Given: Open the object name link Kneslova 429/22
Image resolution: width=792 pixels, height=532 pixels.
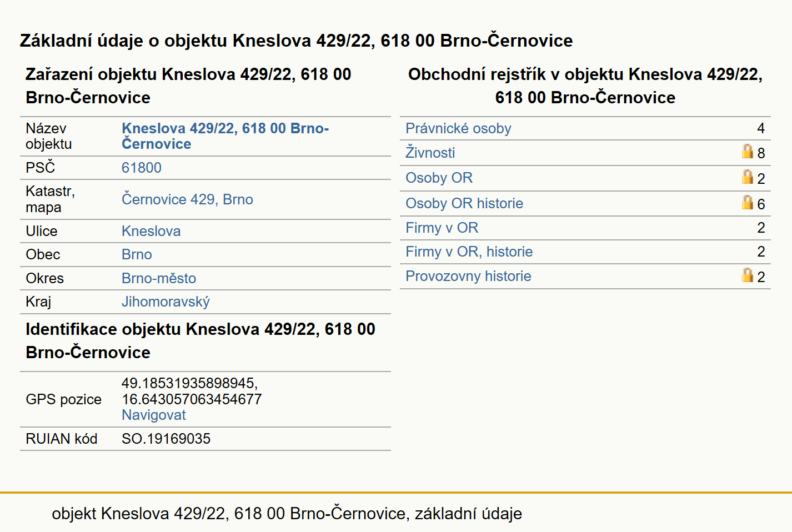Looking at the screenshot, I should click(225, 136).
